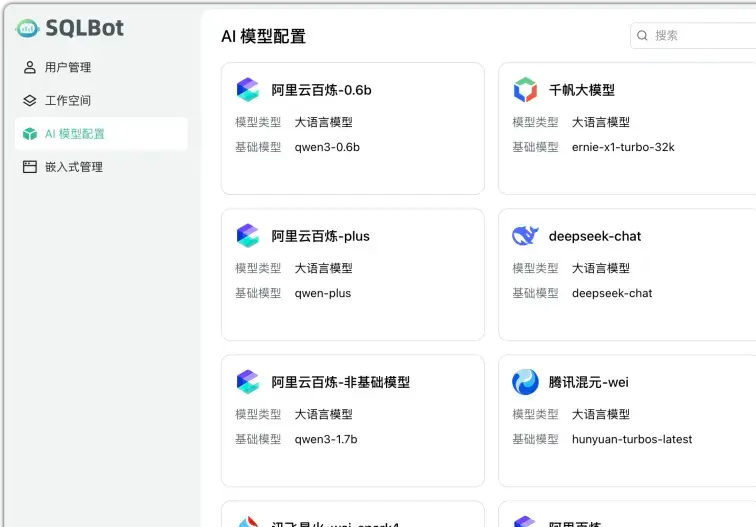Click the embedded management window icon
Screen dimensions: 756x527
tap(29, 167)
